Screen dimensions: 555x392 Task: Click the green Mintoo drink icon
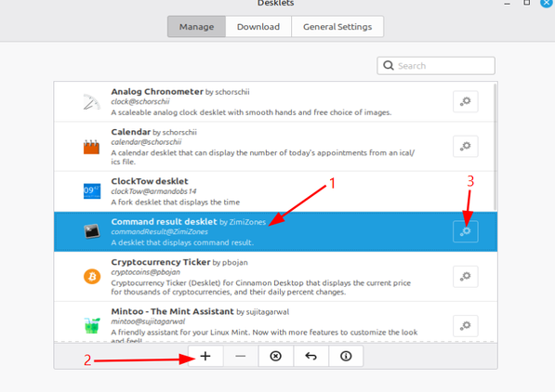click(x=92, y=325)
